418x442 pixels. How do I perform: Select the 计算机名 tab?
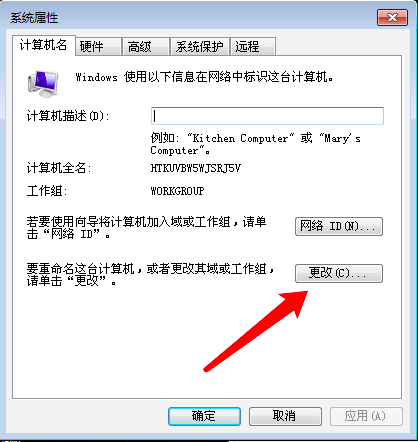click(x=44, y=45)
